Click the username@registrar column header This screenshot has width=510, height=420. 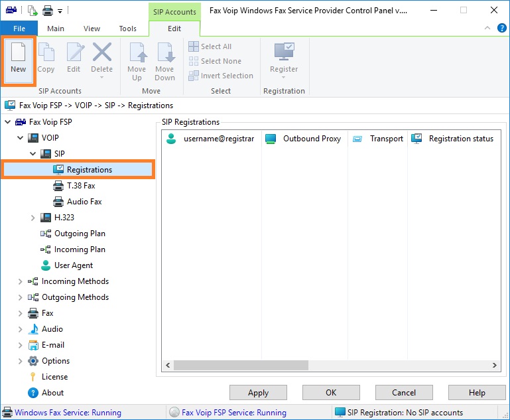click(x=212, y=139)
